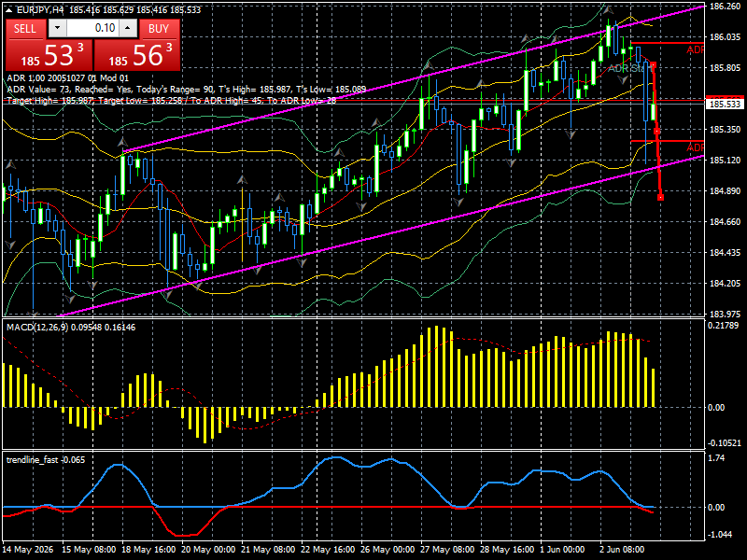Toggle the one-click trading panel triangle beside EURJPY,H4
Image resolution: width=747 pixels, height=560 pixels.
coord(9,9)
